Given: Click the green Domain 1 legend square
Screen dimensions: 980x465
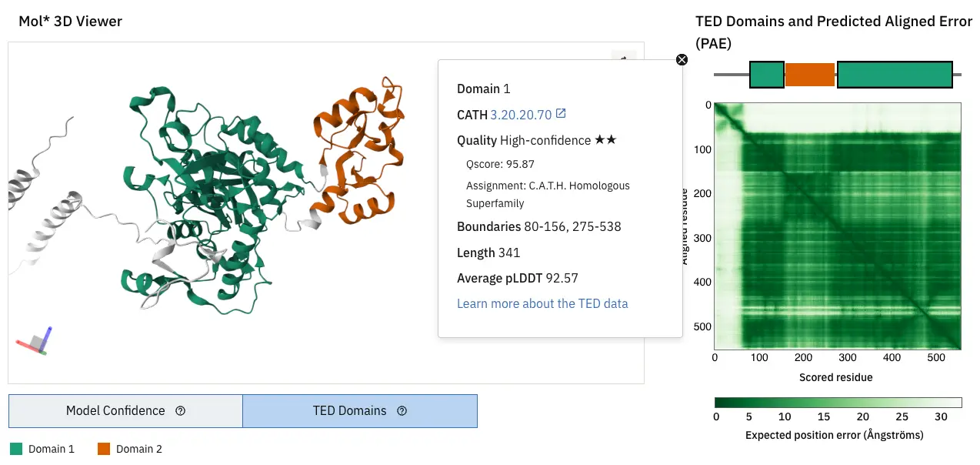Looking at the screenshot, I should tap(15, 449).
